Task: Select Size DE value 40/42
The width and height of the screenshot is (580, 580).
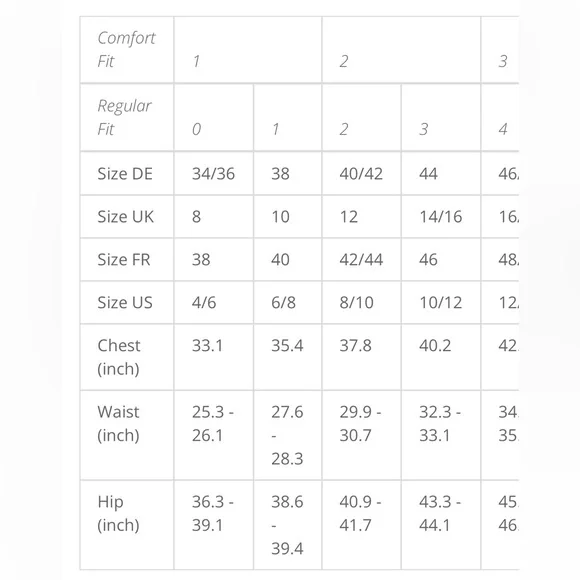Action: pyautogui.click(x=361, y=173)
